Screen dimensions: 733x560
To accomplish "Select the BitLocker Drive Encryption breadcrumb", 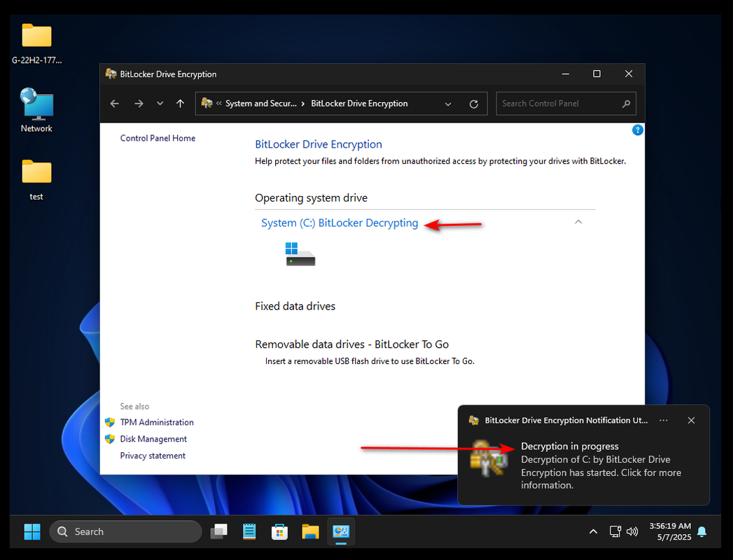I will [359, 104].
